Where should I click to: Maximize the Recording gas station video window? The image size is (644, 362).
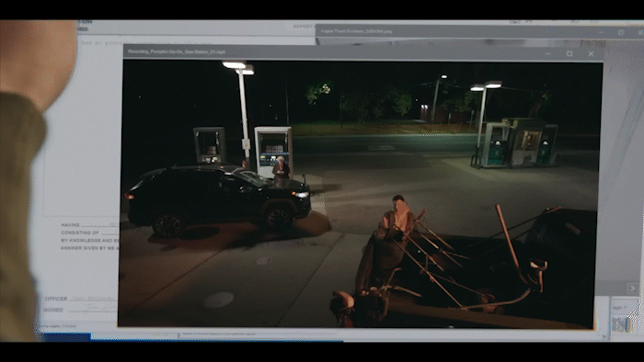coord(569,53)
